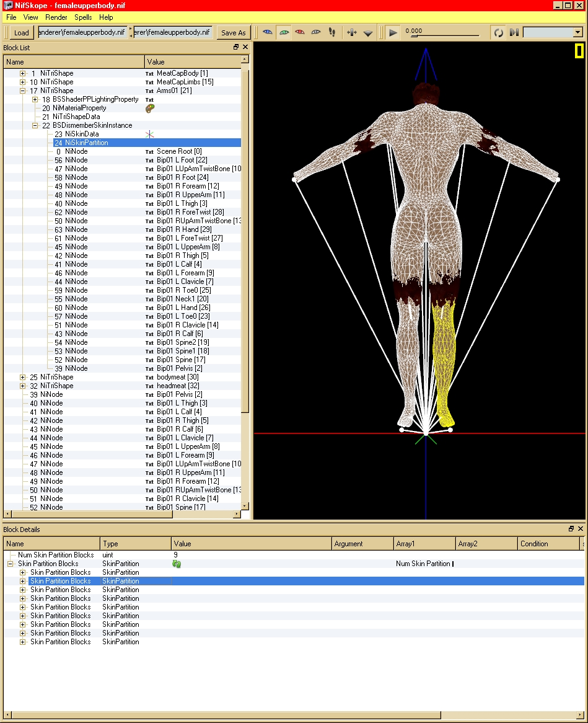Select the green eye view icon
Image resolution: width=588 pixels, height=723 pixels.
(x=284, y=32)
